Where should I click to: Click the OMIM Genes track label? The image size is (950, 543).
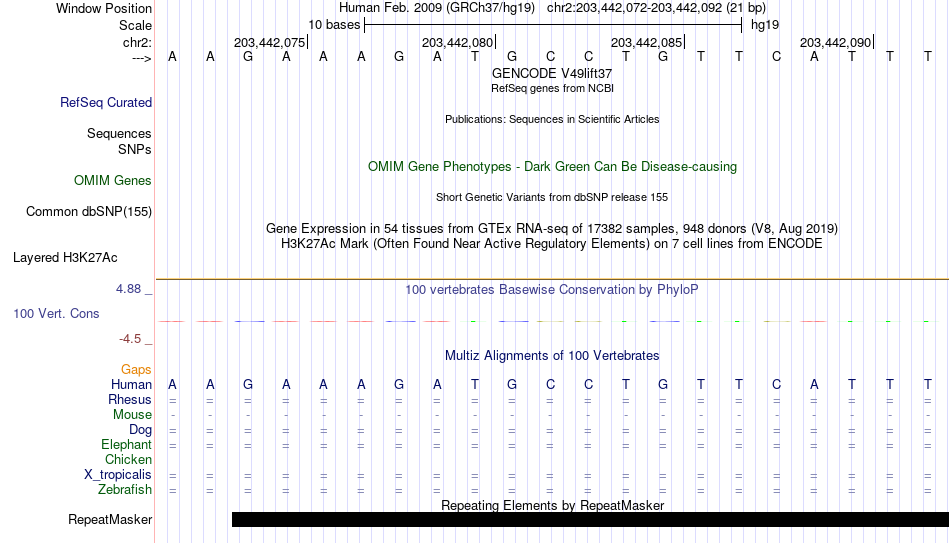click(112, 181)
